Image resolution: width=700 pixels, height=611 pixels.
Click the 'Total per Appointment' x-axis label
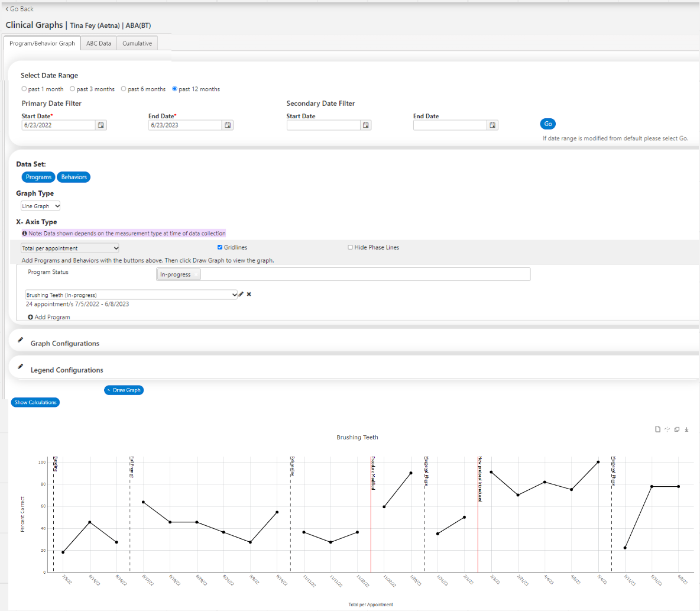[x=371, y=604]
